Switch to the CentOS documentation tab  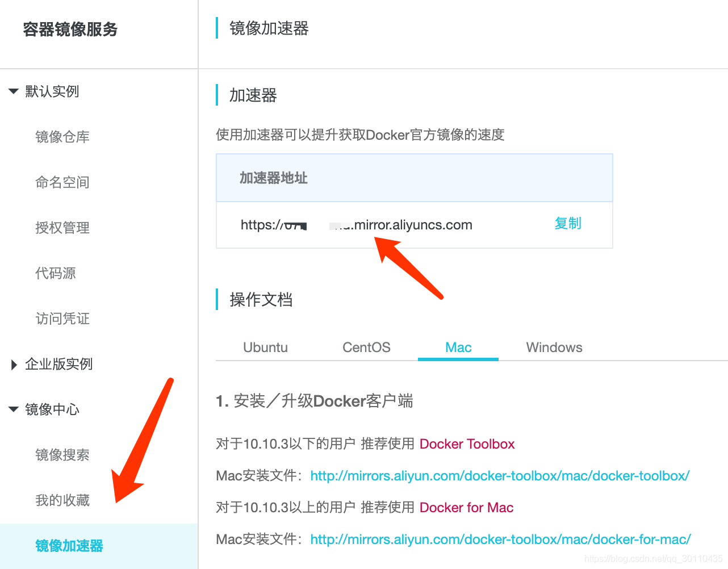366,348
